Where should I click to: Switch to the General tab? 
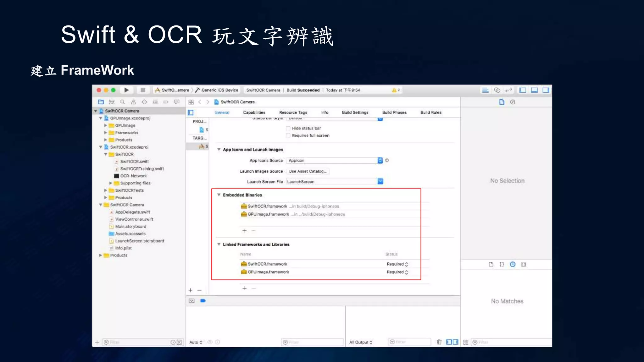222,112
